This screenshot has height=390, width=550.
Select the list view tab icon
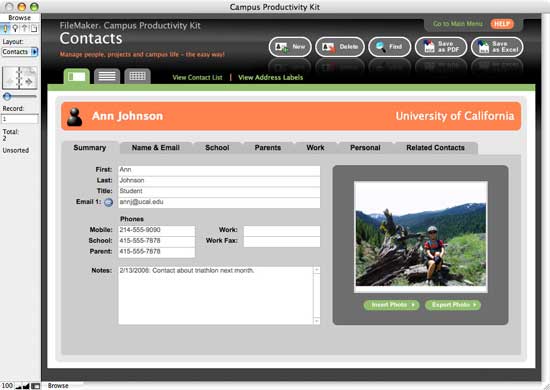107,76
